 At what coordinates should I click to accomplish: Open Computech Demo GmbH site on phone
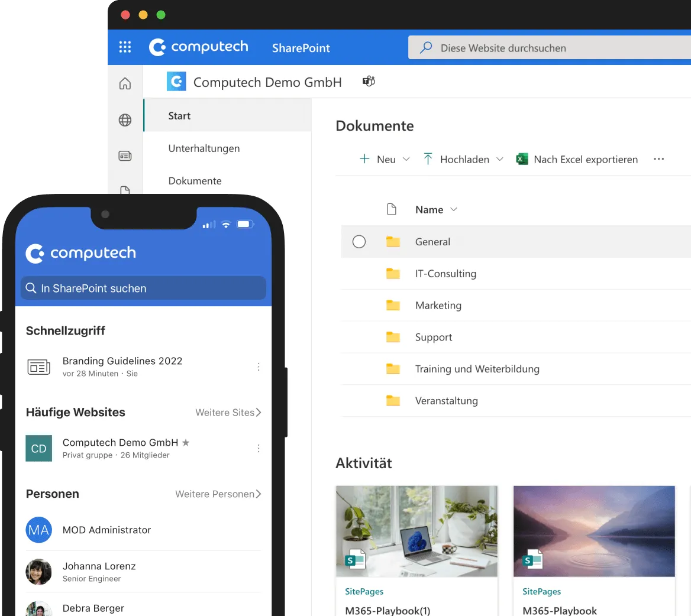pyautogui.click(x=120, y=443)
